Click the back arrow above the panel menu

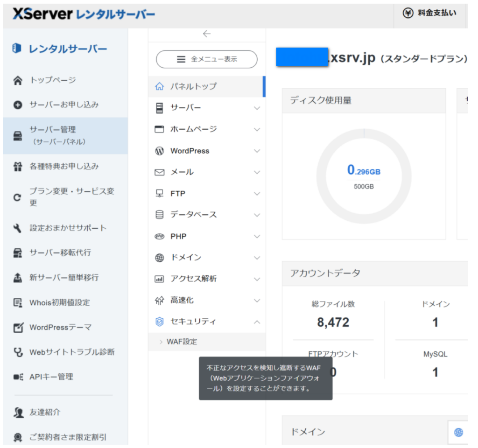click(x=207, y=34)
